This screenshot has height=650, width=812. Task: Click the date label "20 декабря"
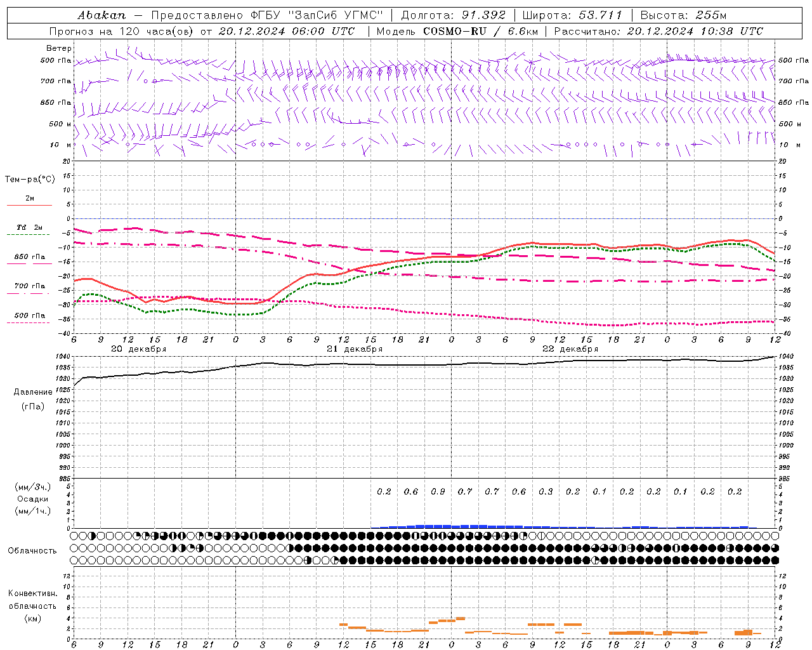click(139, 349)
